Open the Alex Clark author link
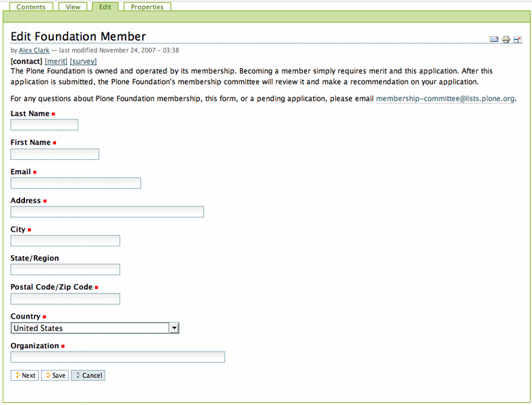 click(x=34, y=50)
